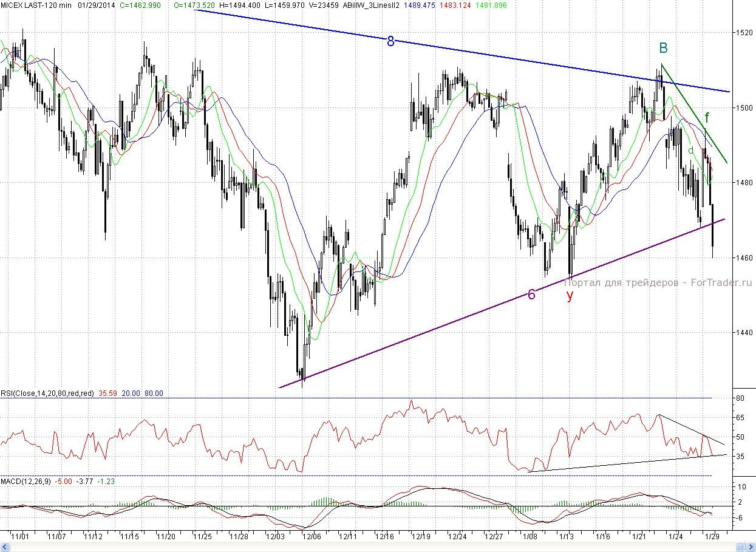Click the 1520 price axis level
The height and width of the screenshot is (552, 756).
coord(744,32)
